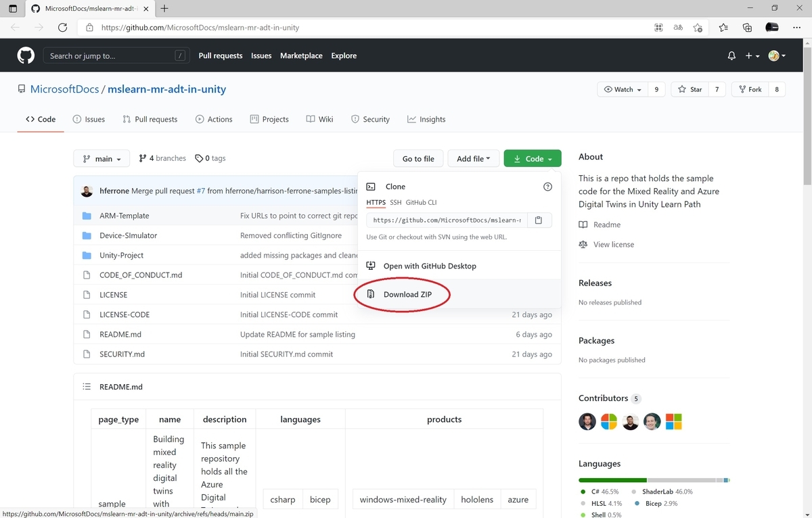Click the Microsoft logo contributor avatar
812x518 pixels.
(x=673, y=421)
